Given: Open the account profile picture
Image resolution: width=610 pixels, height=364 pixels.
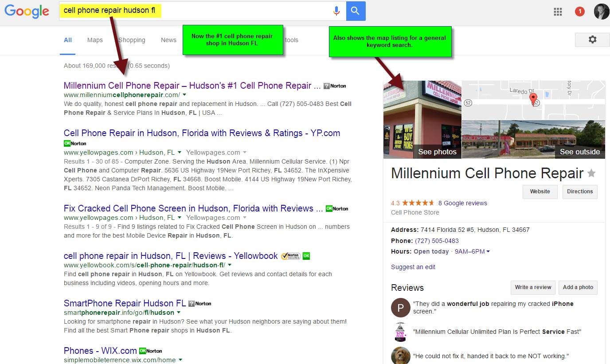Looking at the screenshot, I should 602,12.
